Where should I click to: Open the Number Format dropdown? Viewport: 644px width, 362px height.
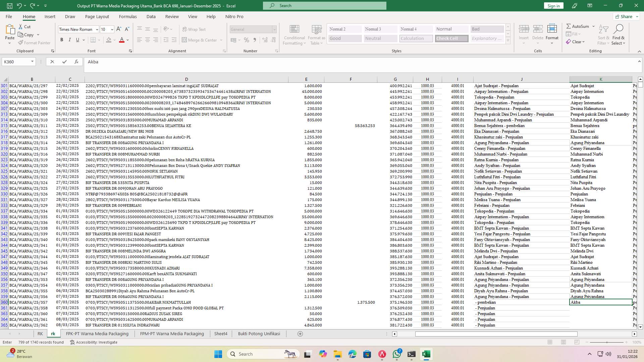(274, 29)
